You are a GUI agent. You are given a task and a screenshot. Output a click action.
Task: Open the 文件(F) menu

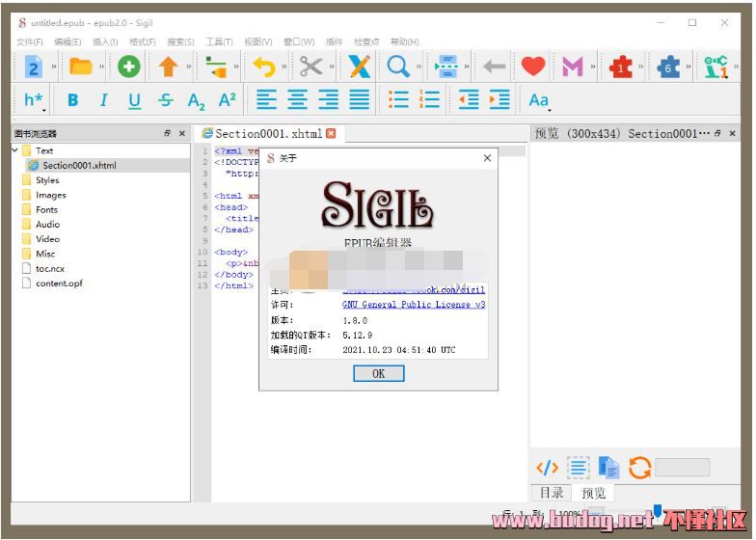pyautogui.click(x=29, y=42)
